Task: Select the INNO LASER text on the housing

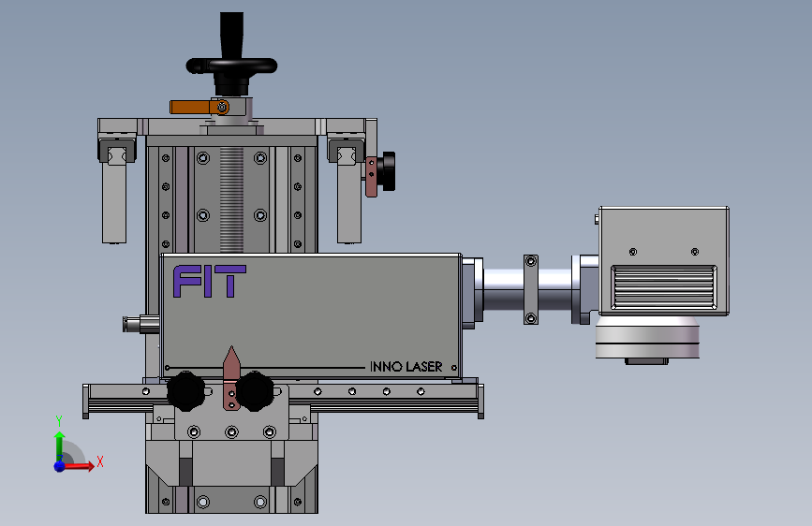Action: 406,367
